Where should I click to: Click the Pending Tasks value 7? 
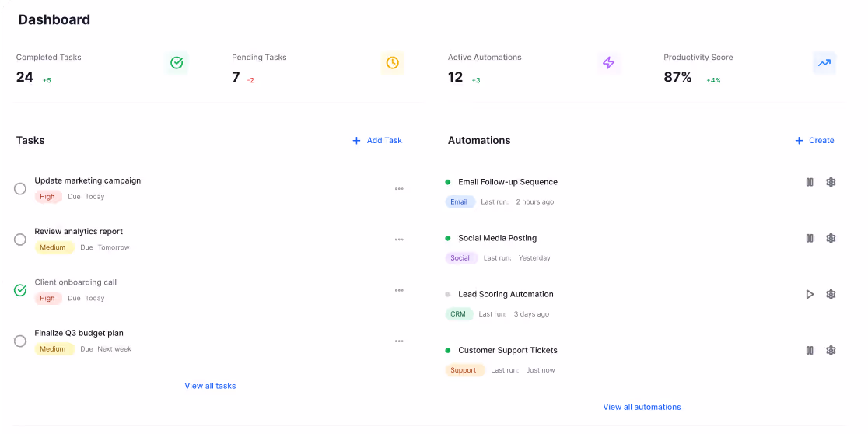click(236, 77)
